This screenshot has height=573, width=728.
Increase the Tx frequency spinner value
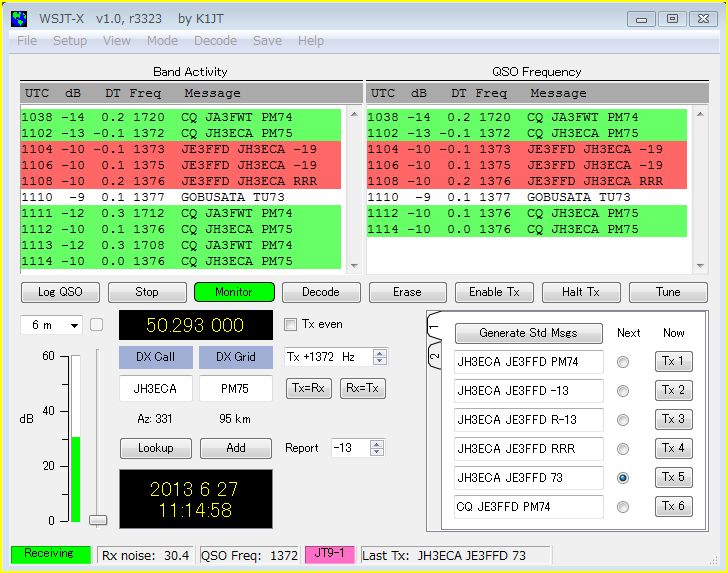pyautogui.click(x=379, y=353)
